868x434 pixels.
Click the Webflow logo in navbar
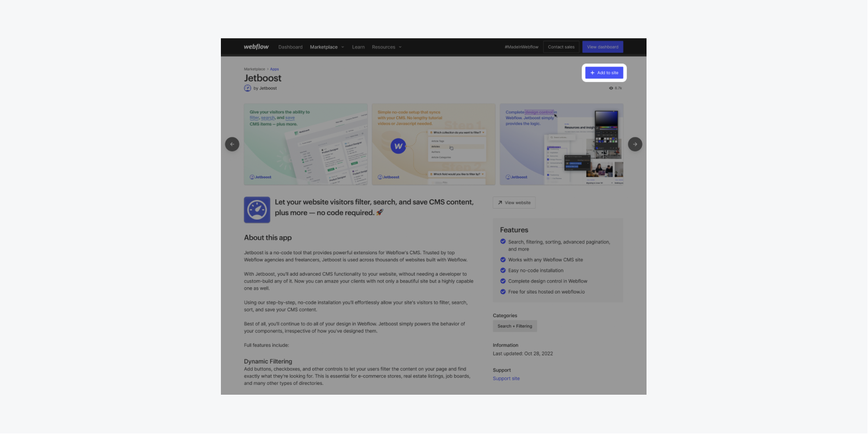coord(256,47)
